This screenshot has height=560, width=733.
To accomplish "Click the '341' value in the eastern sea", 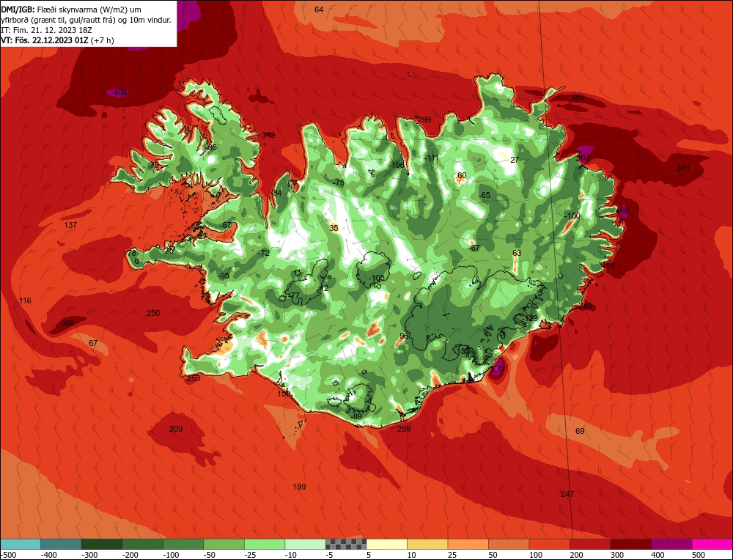I will 683,168.
